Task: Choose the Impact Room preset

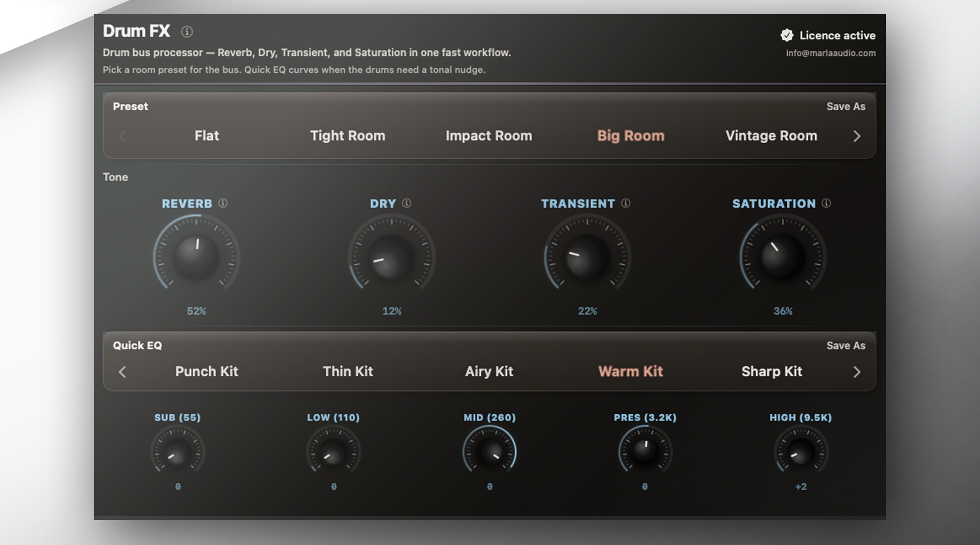Action: point(489,136)
